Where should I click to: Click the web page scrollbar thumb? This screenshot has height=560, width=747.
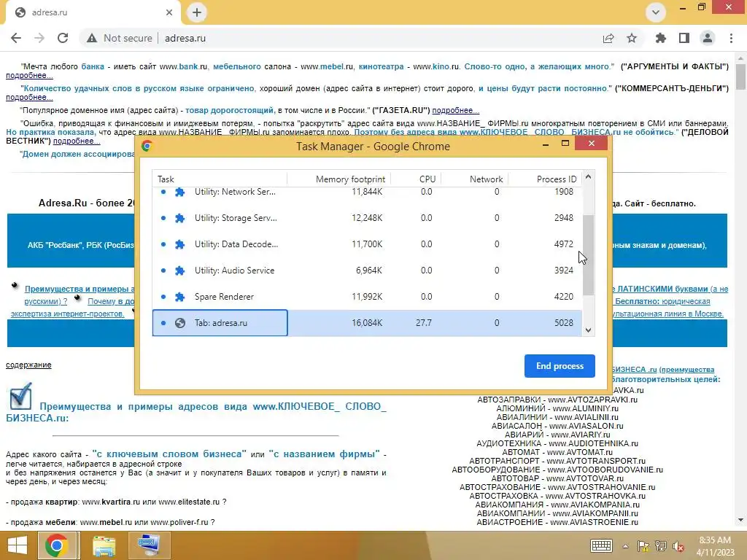pos(740,76)
